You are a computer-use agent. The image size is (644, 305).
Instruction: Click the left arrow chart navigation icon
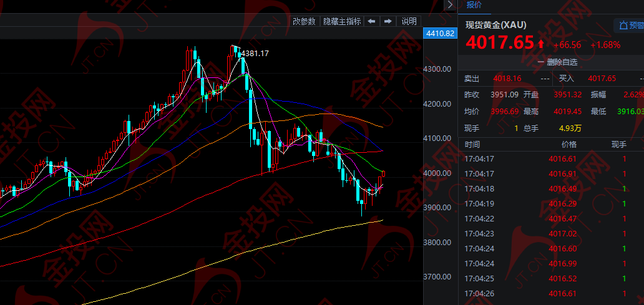(x=371, y=21)
